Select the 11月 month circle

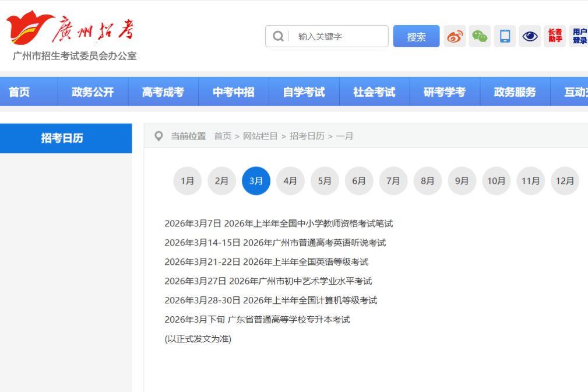531,181
